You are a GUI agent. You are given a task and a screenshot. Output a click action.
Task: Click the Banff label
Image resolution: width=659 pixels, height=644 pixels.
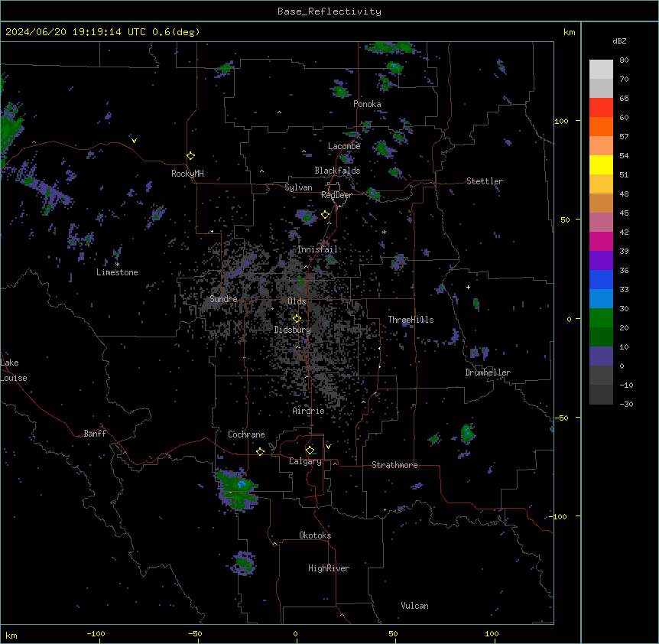95,434
